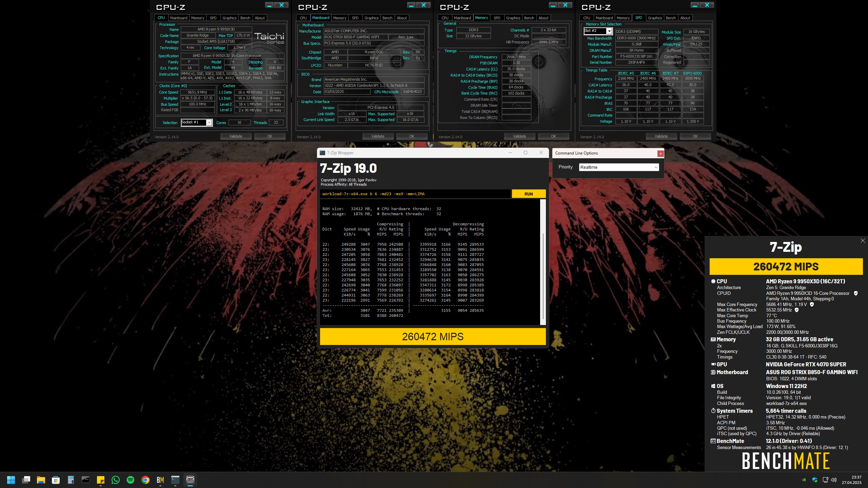
Task: Open Microsoft Store from the taskbar
Action: pos(56,480)
